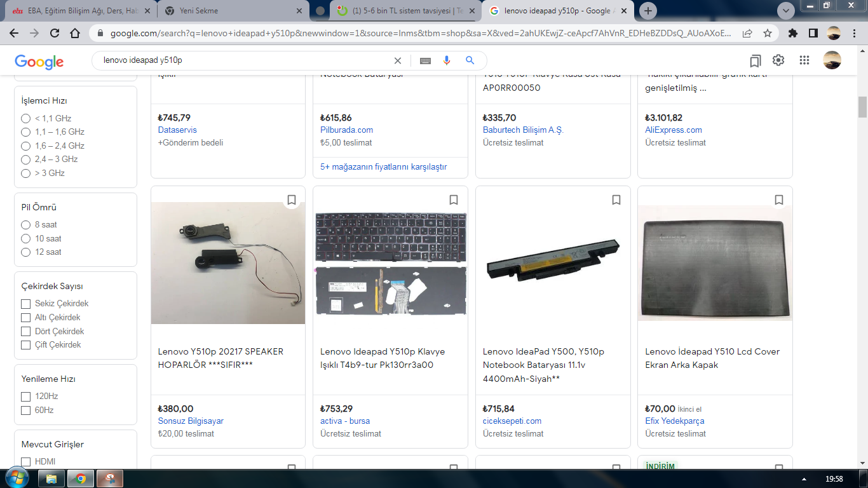Go to the Google homepage logo
Viewport: 868px width, 488px height.
39,61
